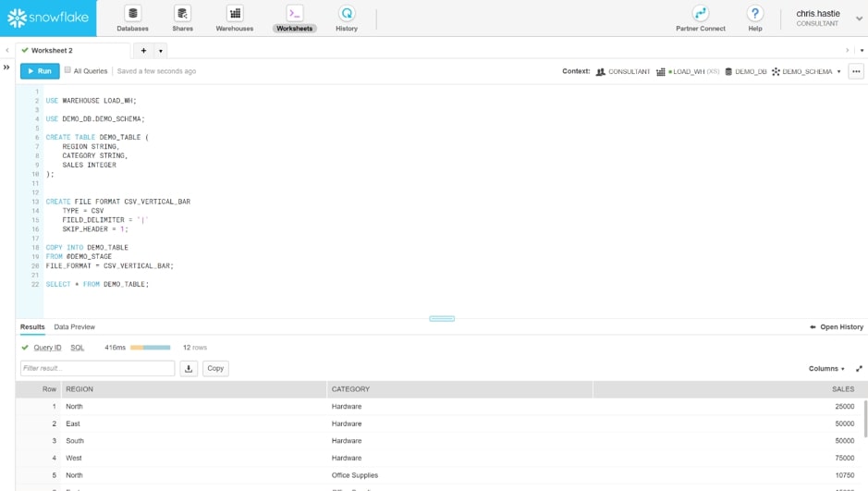Open the History page icon

347,14
